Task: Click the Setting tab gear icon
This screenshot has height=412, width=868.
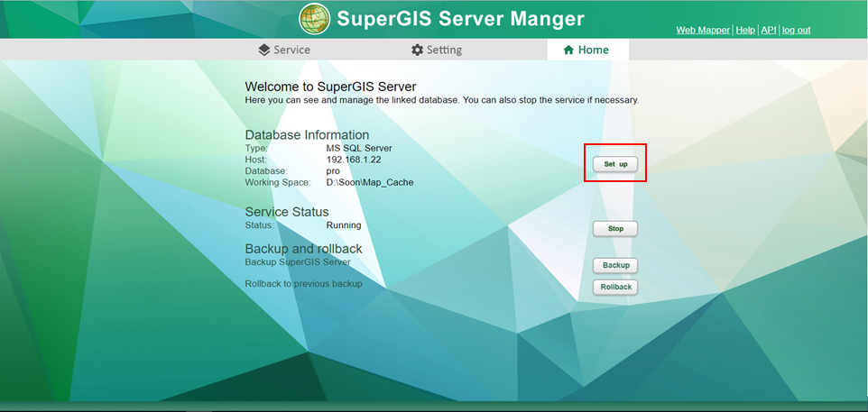Action: [418, 50]
